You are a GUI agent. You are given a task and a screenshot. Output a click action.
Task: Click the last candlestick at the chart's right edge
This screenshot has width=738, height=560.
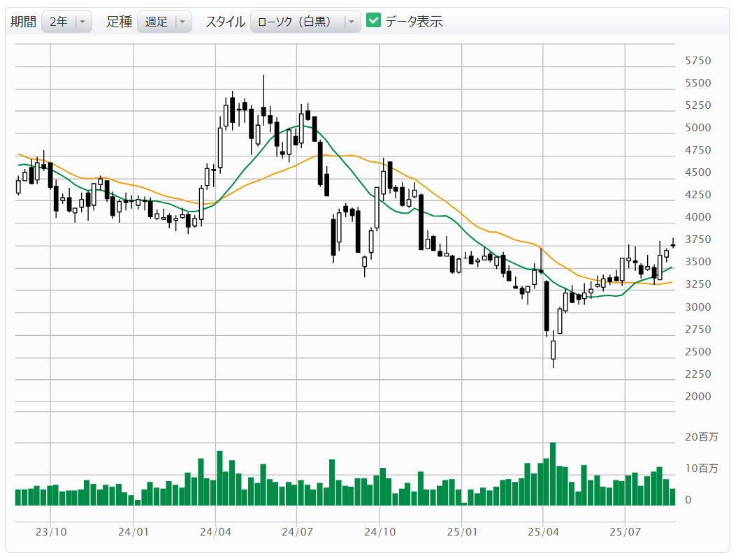673,245
